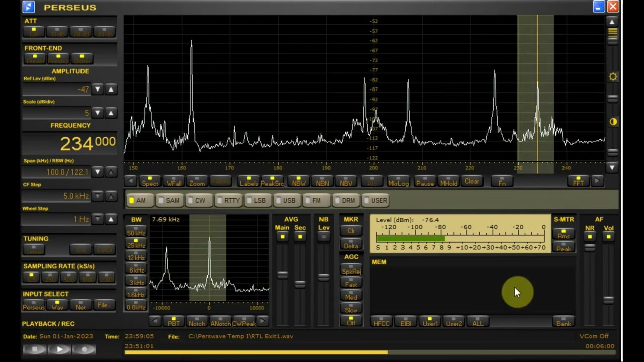Increase the CF Step value
The height and width of the screenshot is (362, 644).
click(111, 196)
